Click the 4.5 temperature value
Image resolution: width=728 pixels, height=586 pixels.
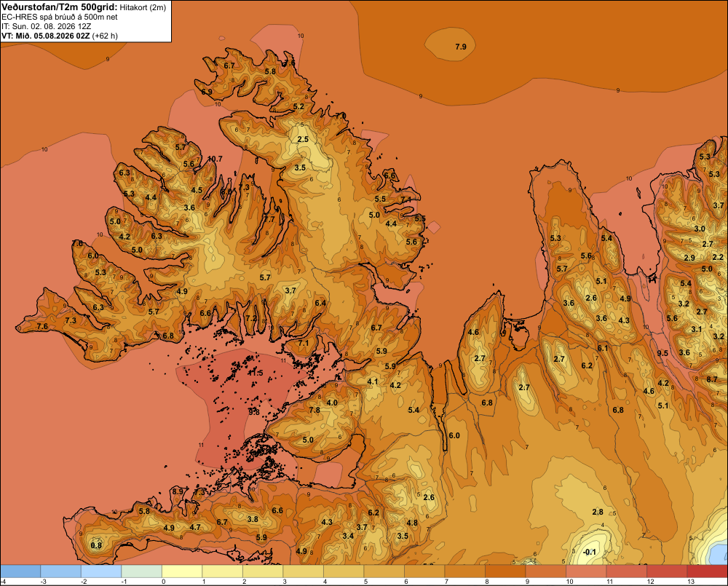tap(197, 190)
